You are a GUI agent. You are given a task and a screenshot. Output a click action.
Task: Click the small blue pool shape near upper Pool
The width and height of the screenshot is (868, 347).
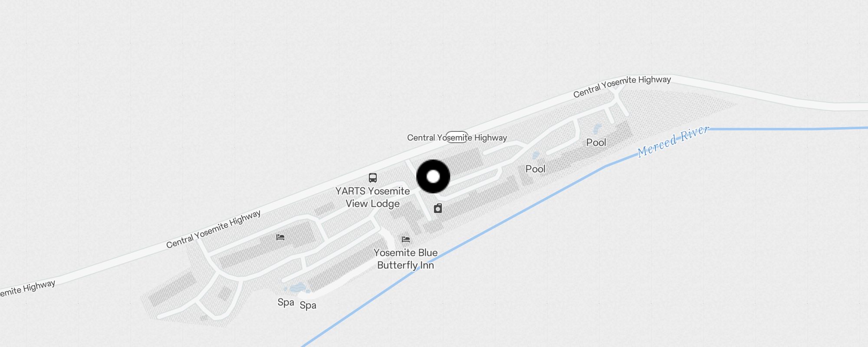coord(597,128)
